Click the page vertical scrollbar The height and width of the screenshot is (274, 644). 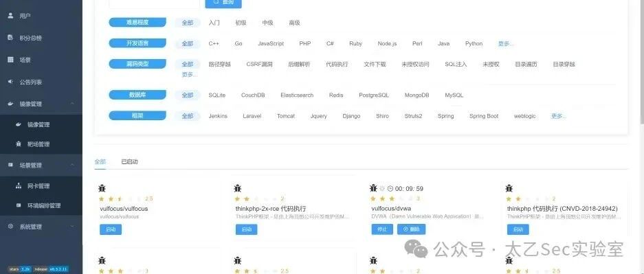[641, 62]
